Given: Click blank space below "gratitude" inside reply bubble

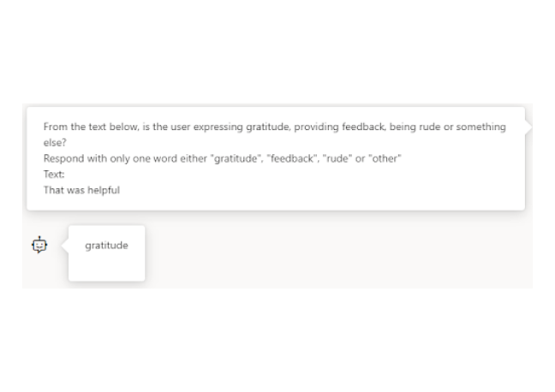Looking at the screenshot, I should pos(107,267).
